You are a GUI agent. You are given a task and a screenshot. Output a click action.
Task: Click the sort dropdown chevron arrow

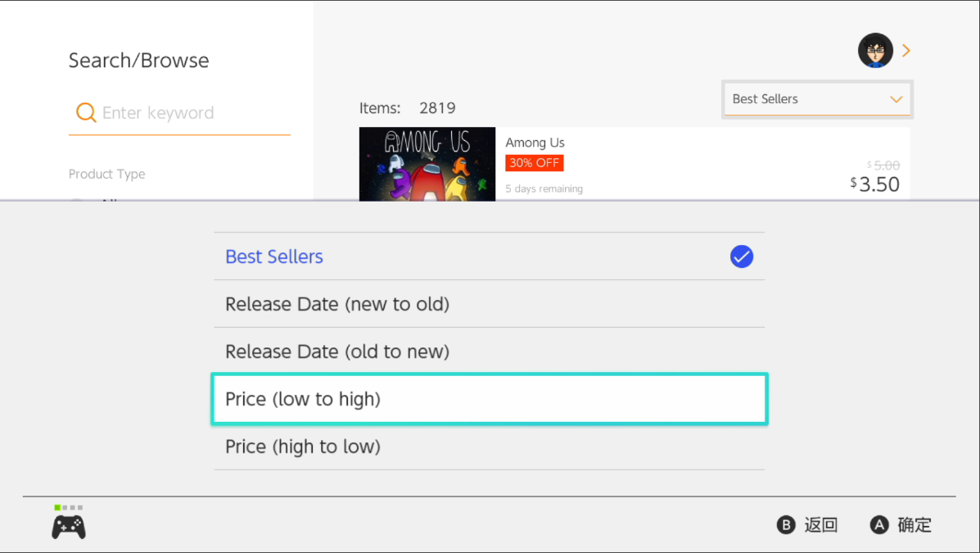click(x=896, y=99)
